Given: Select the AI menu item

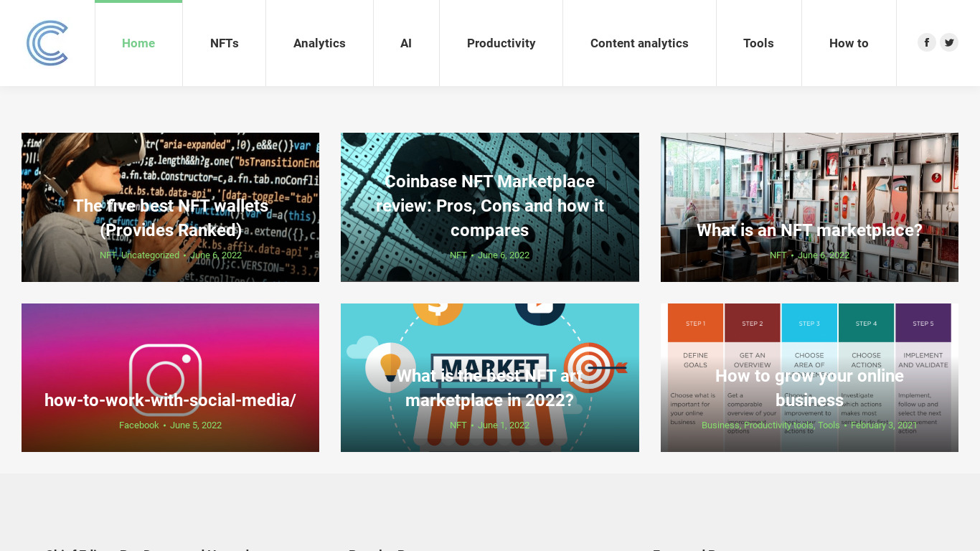Looking at the screenshot, I should (406, 43).
